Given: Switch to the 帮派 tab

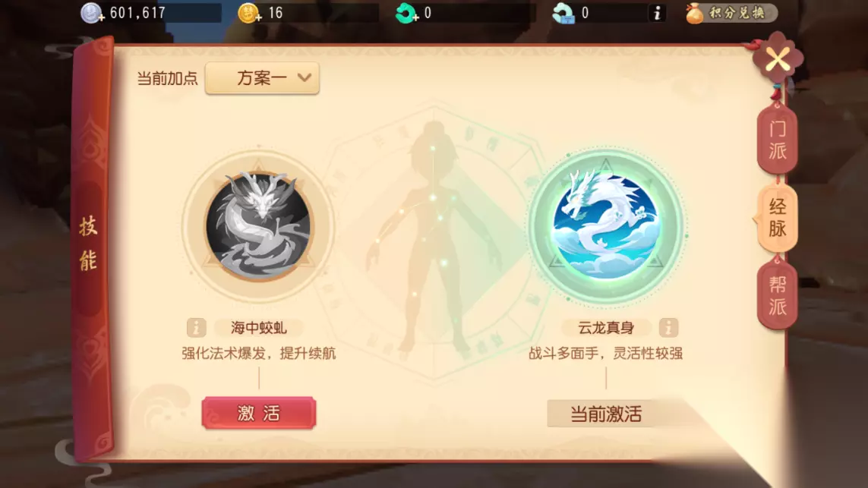Looking at the screenshot, I should pos(777,295).
